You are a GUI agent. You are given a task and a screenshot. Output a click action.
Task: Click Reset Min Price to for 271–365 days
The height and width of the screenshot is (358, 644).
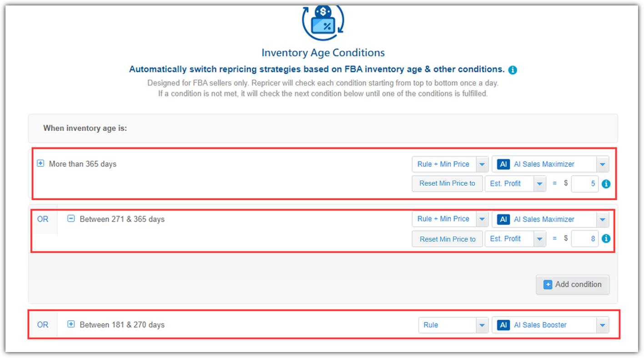[447, 239]
